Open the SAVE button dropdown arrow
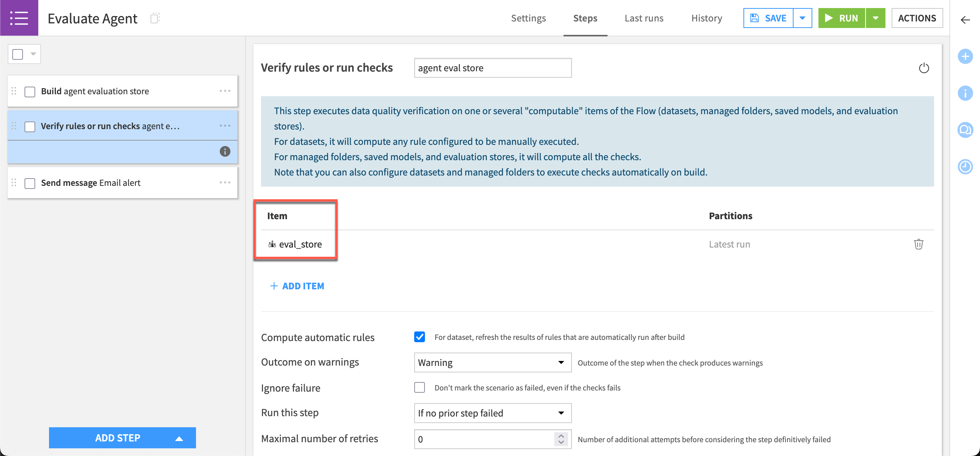Screen dimensions: 980x456 (x=802, y=18)
